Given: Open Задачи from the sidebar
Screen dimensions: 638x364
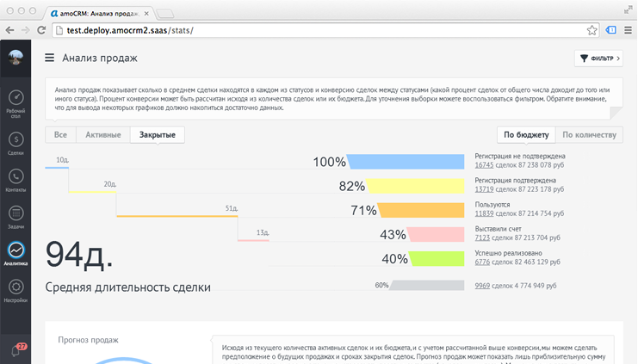Looking at the screenshot, I should point(15,217).
